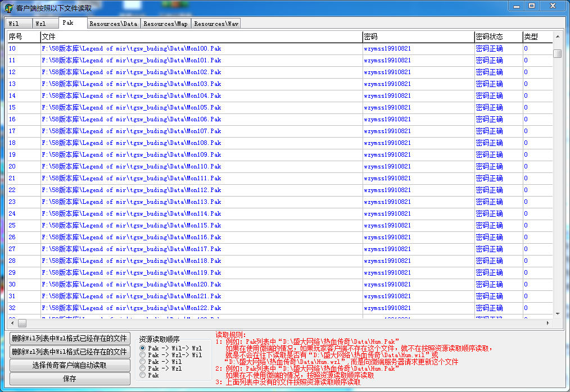Click 删除Wzl列表中Wil格式已经存在的文件 button
570x392 pixels.
(70, 352)
